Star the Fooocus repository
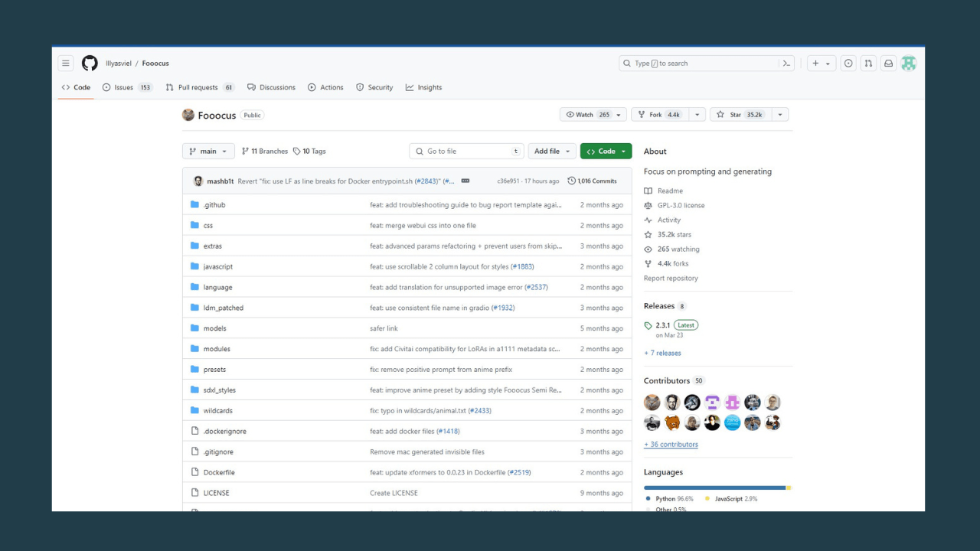This screenshot has height=551, width=980. coord(740,115)
